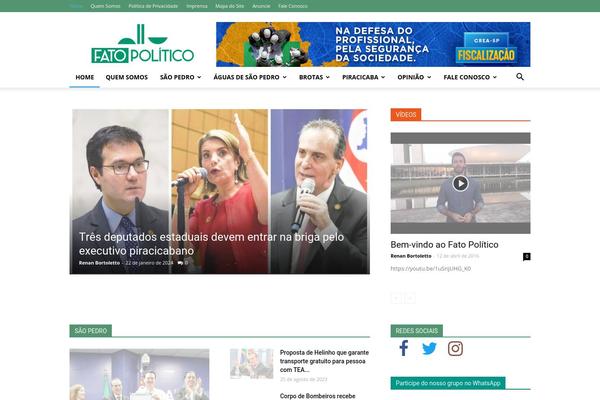Screen dimensions: 600x400
Task: Open Mapa do Site link
Action: tap(230, 6)
